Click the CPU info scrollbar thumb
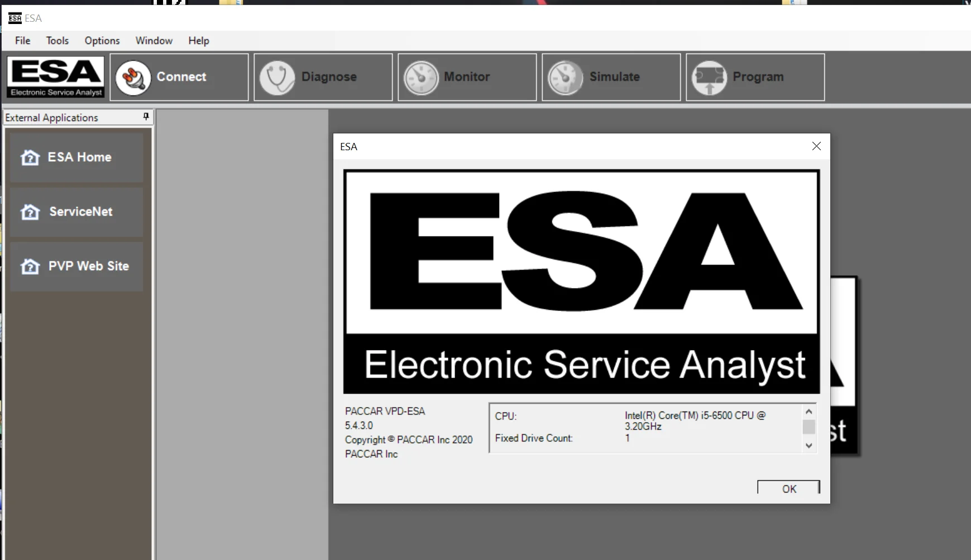Image resolution: width=971 pixels, height=560 pixels. 809,427
